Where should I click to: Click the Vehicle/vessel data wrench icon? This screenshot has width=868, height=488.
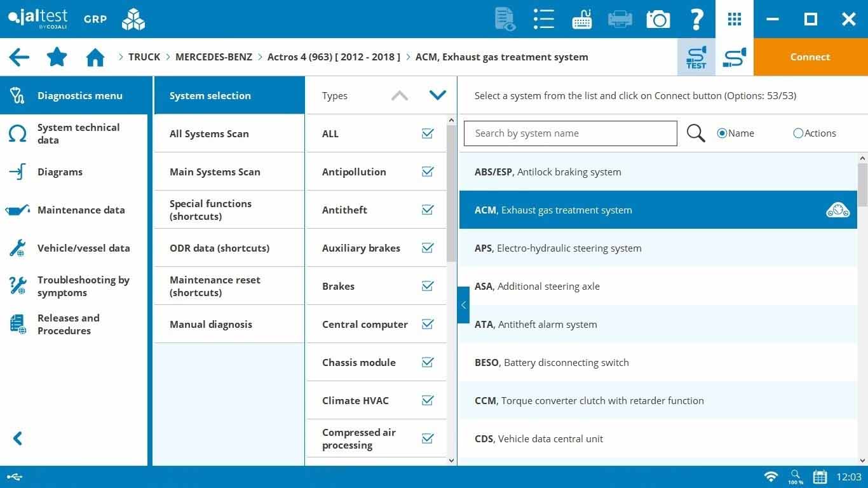(18, 248)
